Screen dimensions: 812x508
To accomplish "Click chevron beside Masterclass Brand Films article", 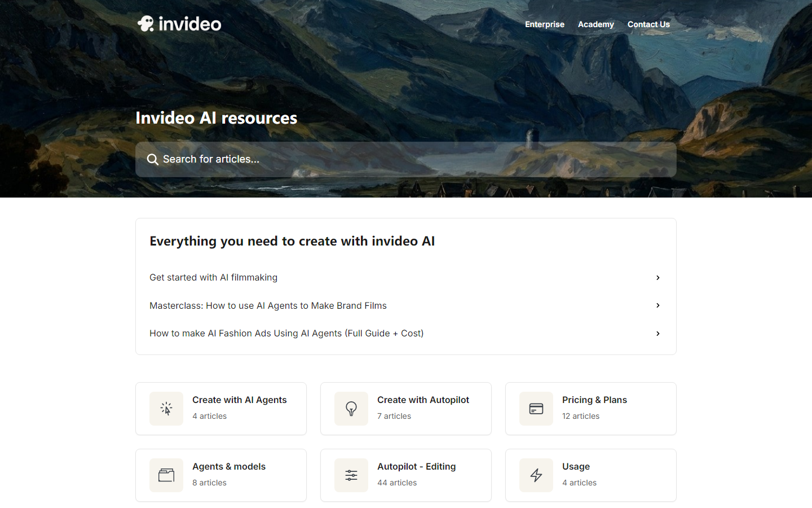I will point(657,305).
